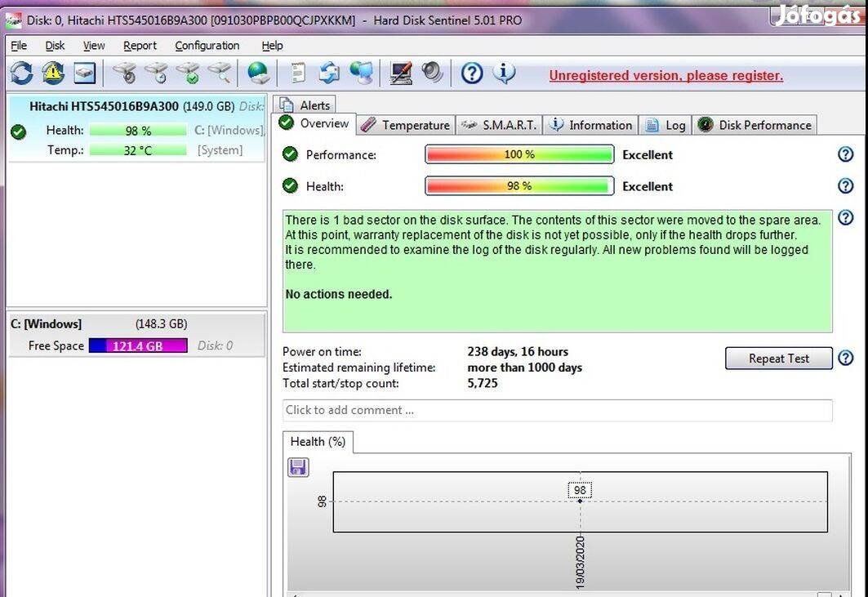Click the help icon beside the Repeat Test button
Screen dimensions: 868x597
pyautogui.click(x=845, y=359)
